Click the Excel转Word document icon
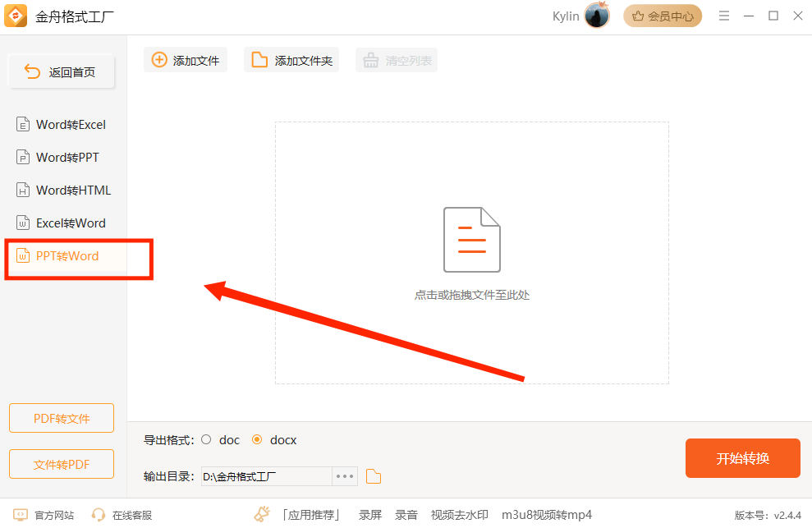 coord(23,223)
